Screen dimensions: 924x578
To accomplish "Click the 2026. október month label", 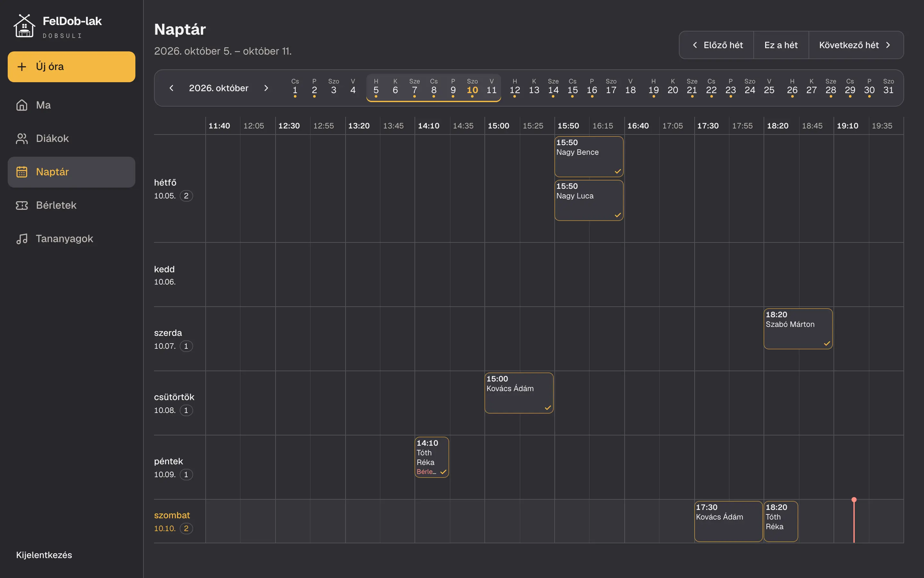I will (218, 88).
